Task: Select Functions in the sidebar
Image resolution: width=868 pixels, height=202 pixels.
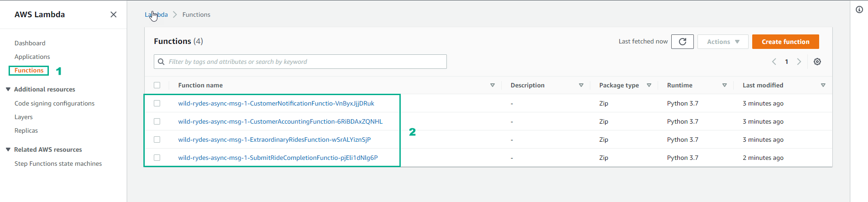Action: (29, 70)
